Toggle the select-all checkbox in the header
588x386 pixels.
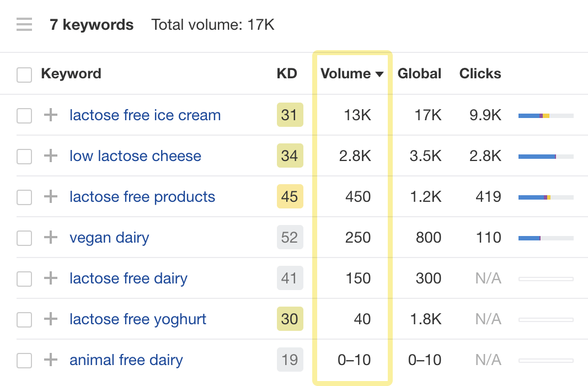coord(24,73)
